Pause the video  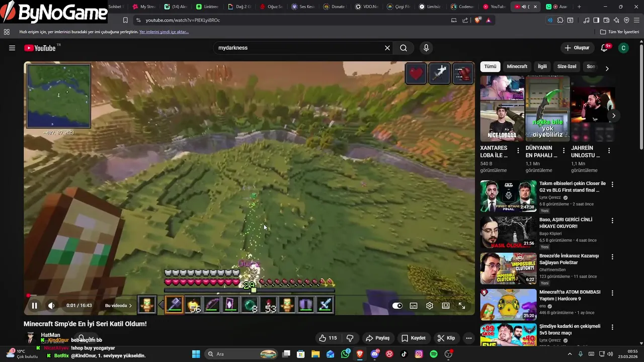(x=34, y=305)
